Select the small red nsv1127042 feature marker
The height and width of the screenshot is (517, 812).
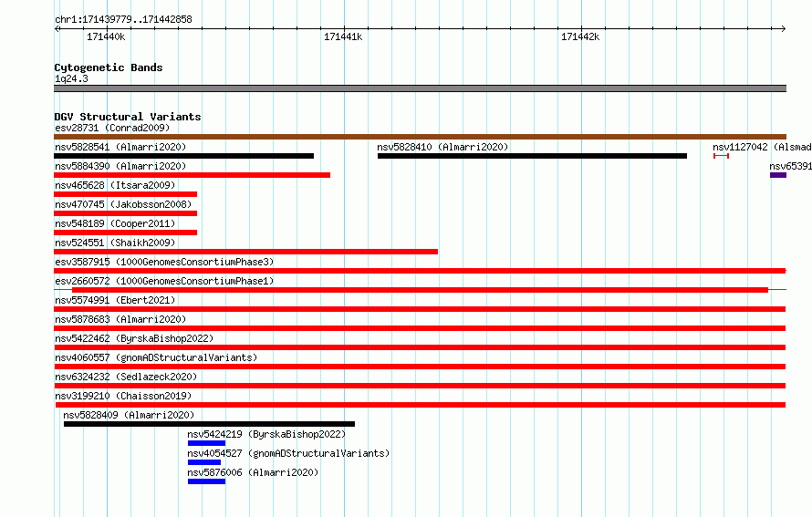[x=721, y=156]
